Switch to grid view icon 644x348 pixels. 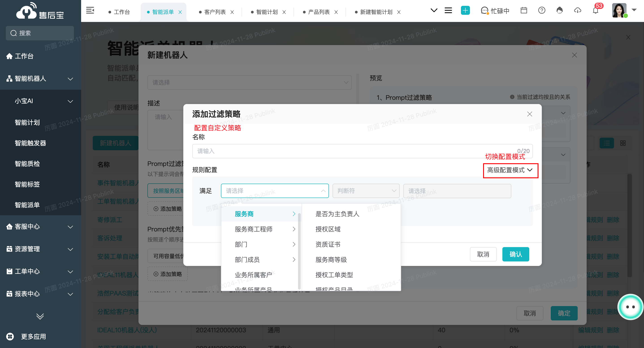pos(623,143)
